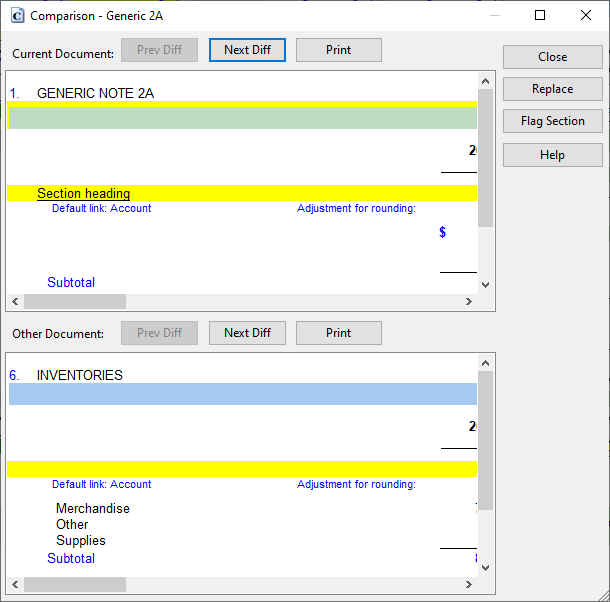Click left arrow of Other Document horizontal scrollbar
610x602 pixels.
[15, 584]
